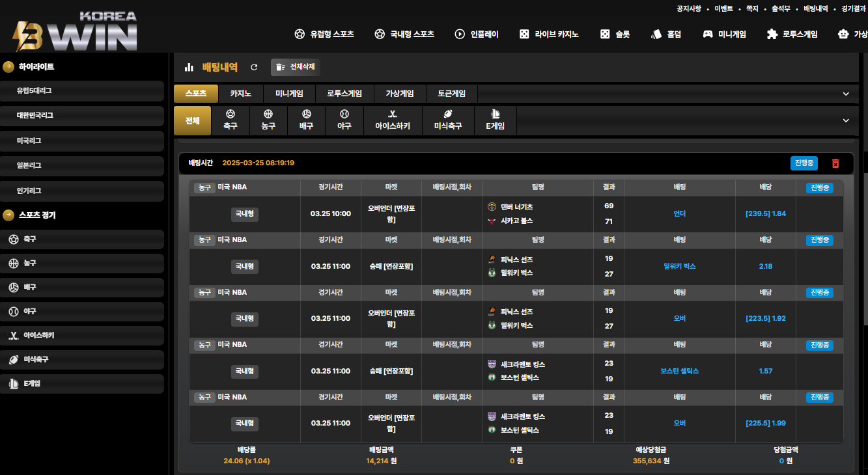Open 미국리그 highlight
Viewport: 868px width, 475px height.
(82, 141)
